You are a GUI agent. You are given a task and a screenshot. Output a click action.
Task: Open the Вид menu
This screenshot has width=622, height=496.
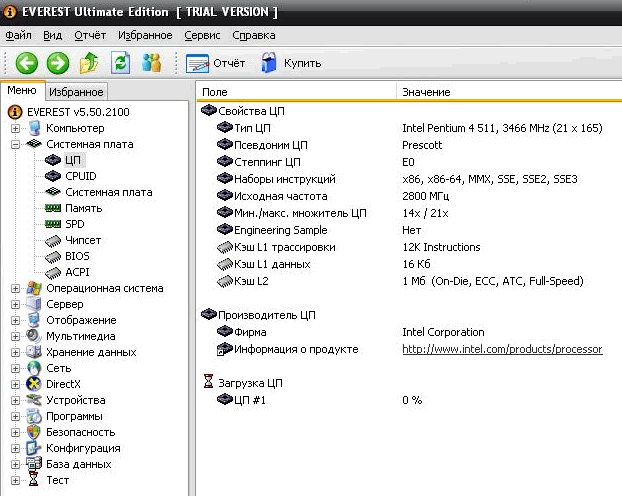click(52, 35)
